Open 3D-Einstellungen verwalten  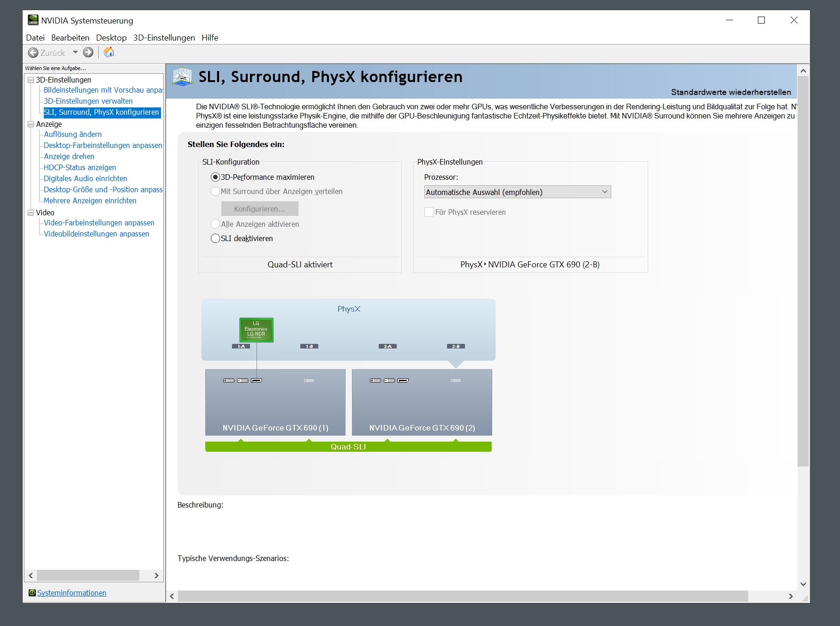coord(88,101)
